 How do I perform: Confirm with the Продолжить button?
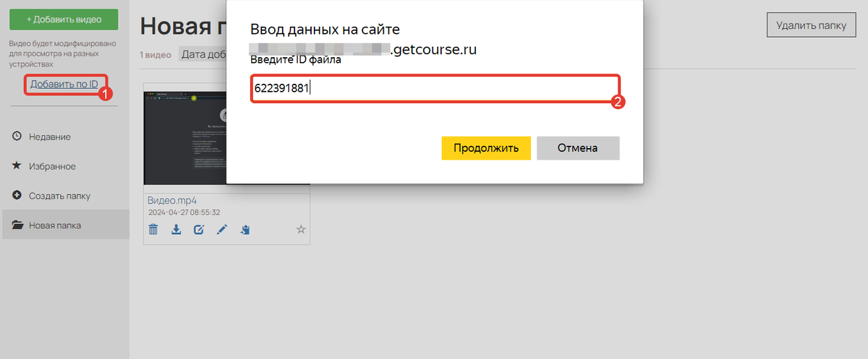pos(486,148)
